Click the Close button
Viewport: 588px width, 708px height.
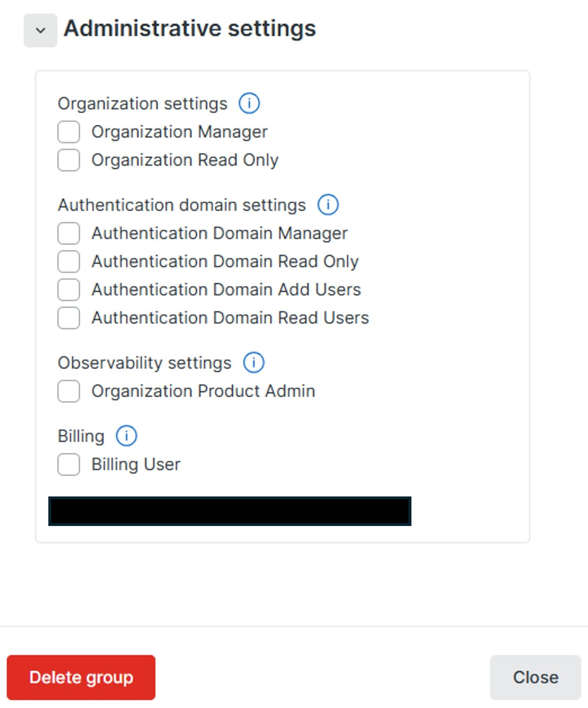[535, 677]
